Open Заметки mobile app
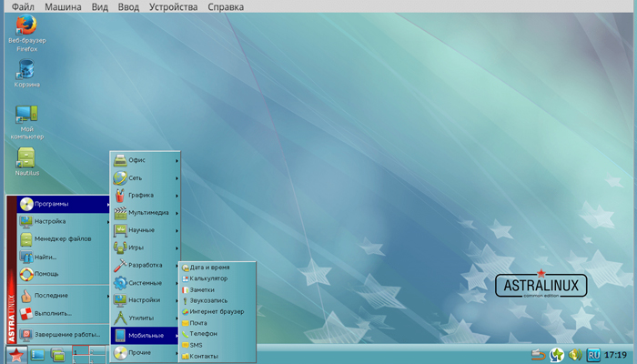Viewport: 637px width, 364px height. coord(217,289)
